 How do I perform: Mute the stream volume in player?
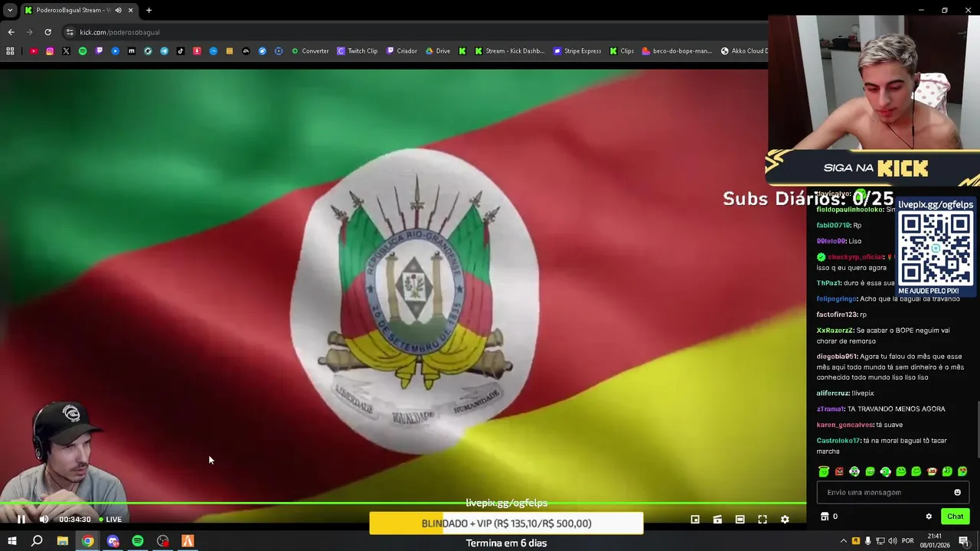44,519
